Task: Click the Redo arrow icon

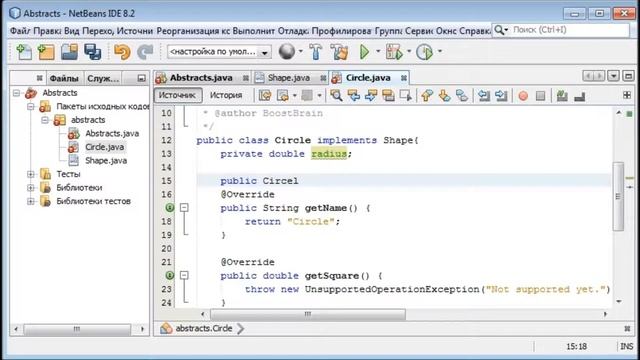Action: 144,52
